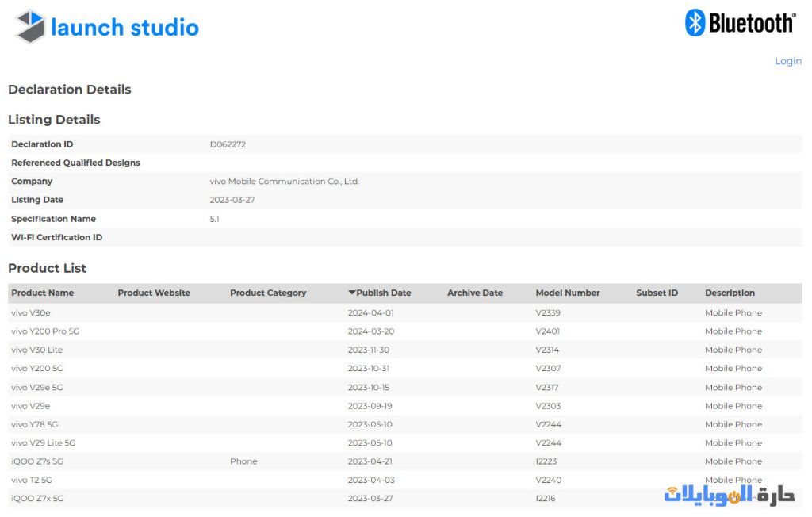This screenshot has height=517, width=812.
Task: Select the vivo Y200 Pro 5G row
Action: [x=45, y=331]
